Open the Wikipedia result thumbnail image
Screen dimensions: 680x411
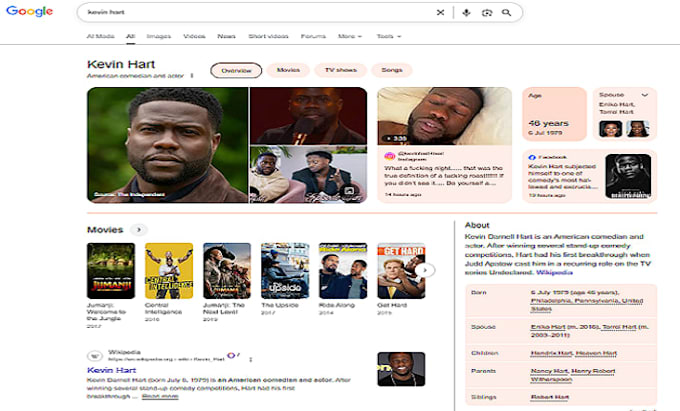pyautogui.click(x=401, y=369)
